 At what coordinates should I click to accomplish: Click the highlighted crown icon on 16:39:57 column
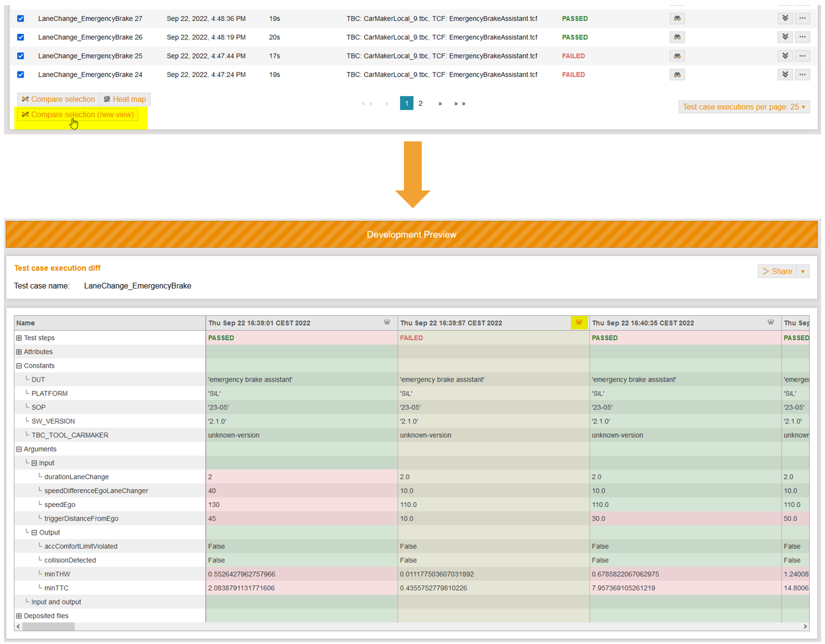pyautogui.click(x=578, y=322)
